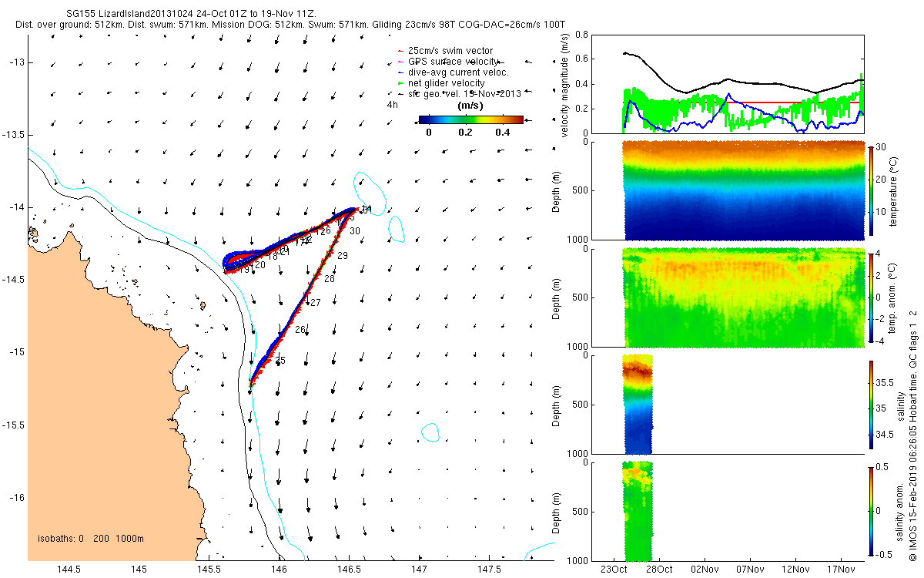Click the 'isobaths: 0 200 1000m' note

point(91,539)
